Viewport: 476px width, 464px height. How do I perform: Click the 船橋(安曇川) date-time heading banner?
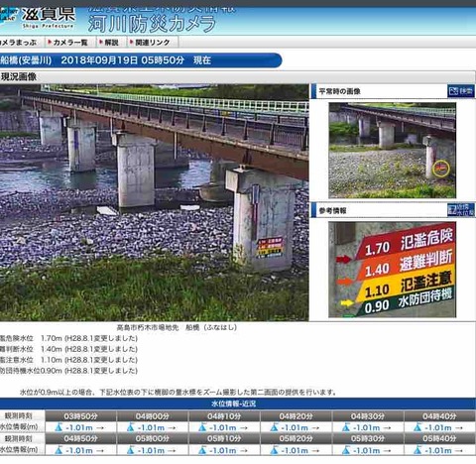[141, 60]
